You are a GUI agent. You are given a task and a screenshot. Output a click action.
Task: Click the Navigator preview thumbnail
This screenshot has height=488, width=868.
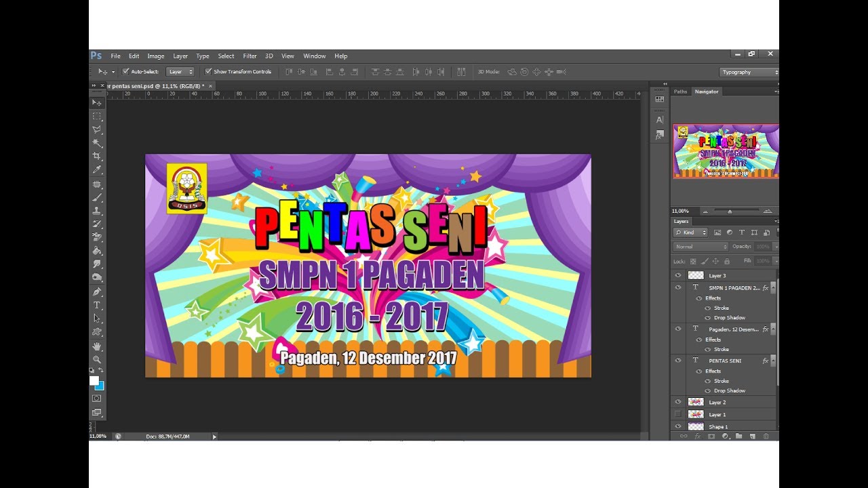726,151
